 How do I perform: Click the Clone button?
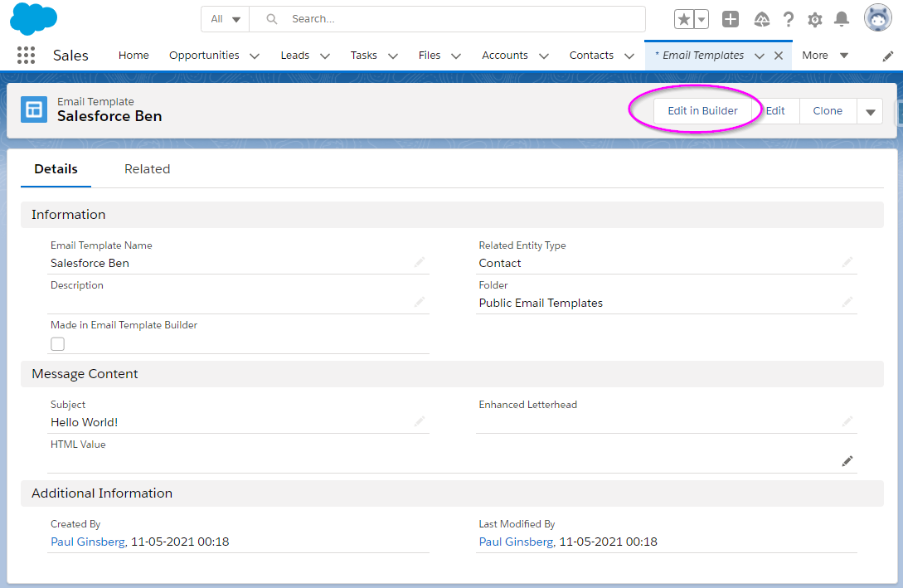(x=828, y=110)
